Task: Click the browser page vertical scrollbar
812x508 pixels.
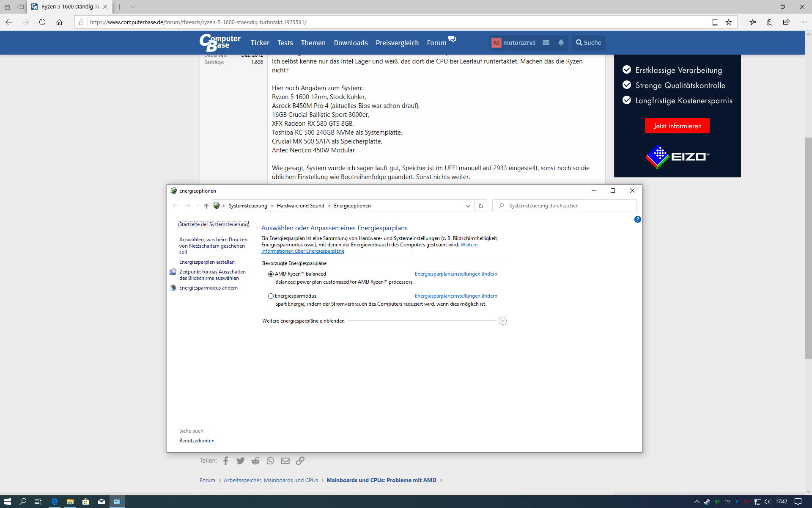Action: (x=808, y=248)
